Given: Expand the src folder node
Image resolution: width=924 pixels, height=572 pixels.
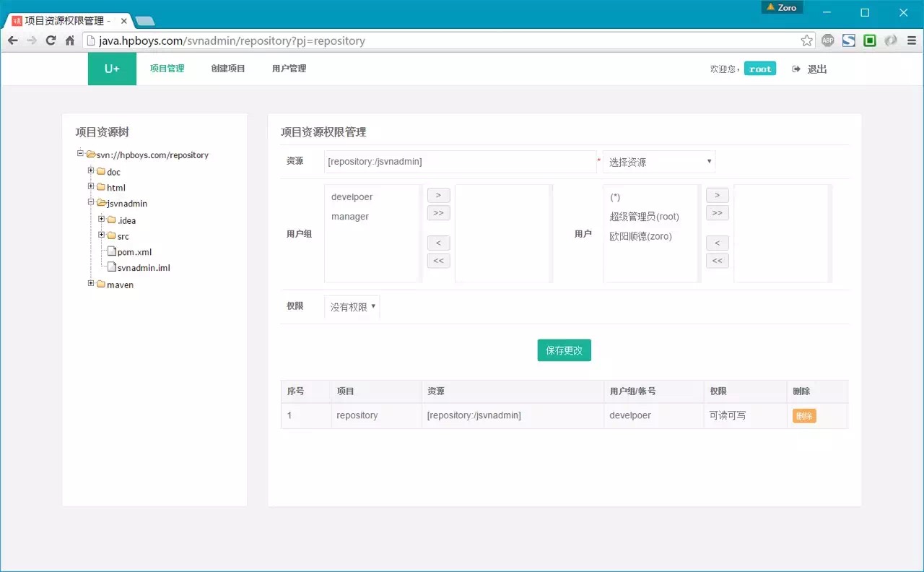Looking at the screenshot, I should pyautogui.click(x=102, y=235).
